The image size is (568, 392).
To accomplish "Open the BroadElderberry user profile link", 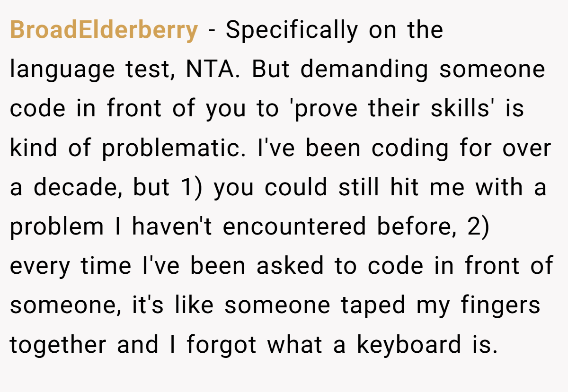I will (104, 30).
